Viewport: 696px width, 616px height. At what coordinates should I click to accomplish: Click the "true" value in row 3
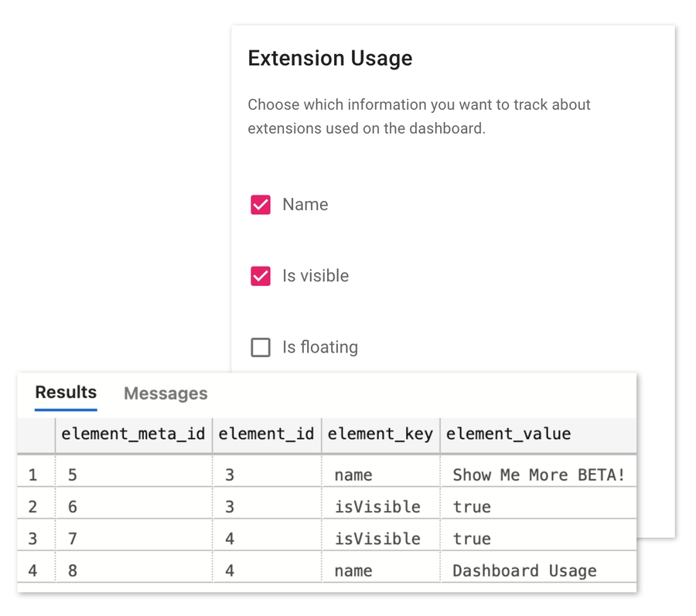click(x=471, y=538)
